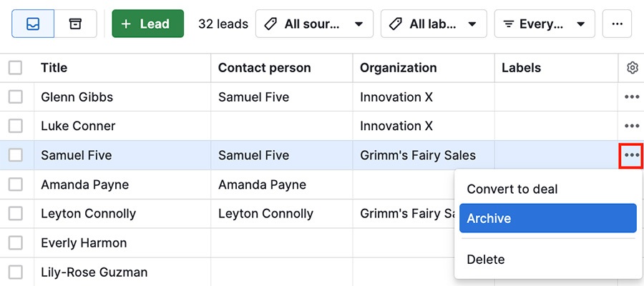Open table column settings gear icon
Viewport: 644px width, 286px height.
pos(633,68)
